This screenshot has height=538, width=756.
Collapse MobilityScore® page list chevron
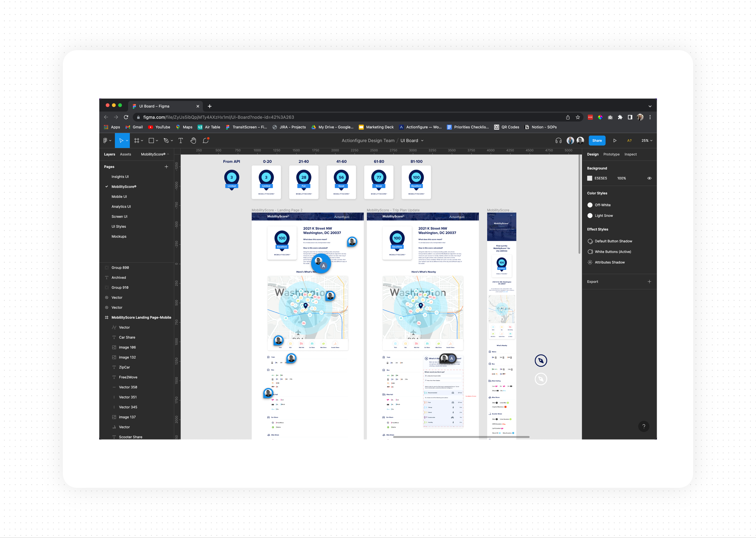(x=168, y=154)
